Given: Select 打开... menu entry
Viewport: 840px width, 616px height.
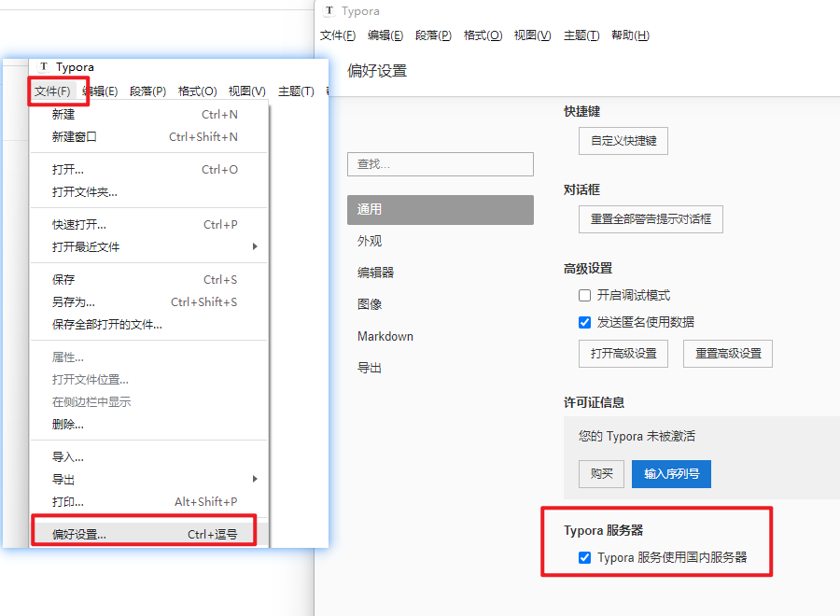Looking at the screenshot, I should tap(149, 169).
